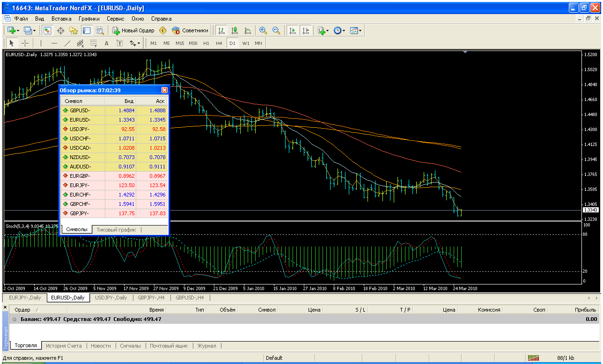Toggle chart auto scroll
The image size is (603, 364).
[293, 30]
